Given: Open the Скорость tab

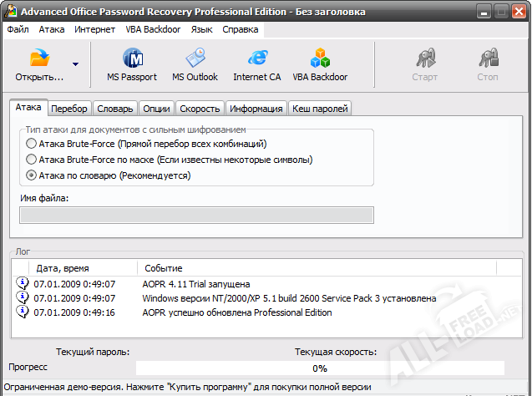Looking at the screenshot, I should [x=200, y=109].
